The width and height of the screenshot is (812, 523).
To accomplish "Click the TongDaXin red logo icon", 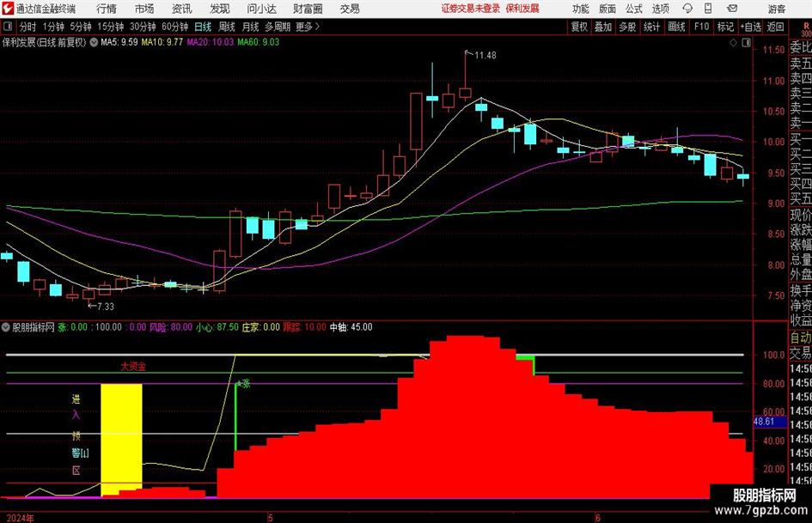I will click(7, 9).
